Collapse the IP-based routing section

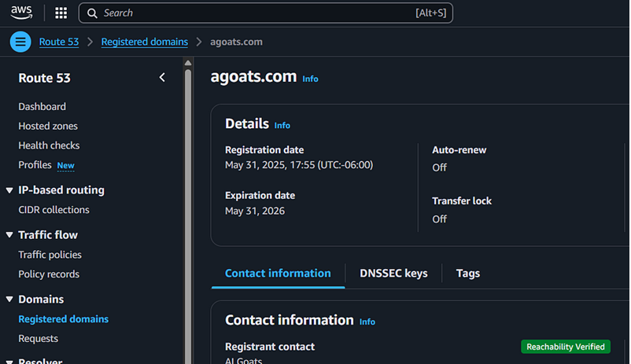[x=9, y=190]
